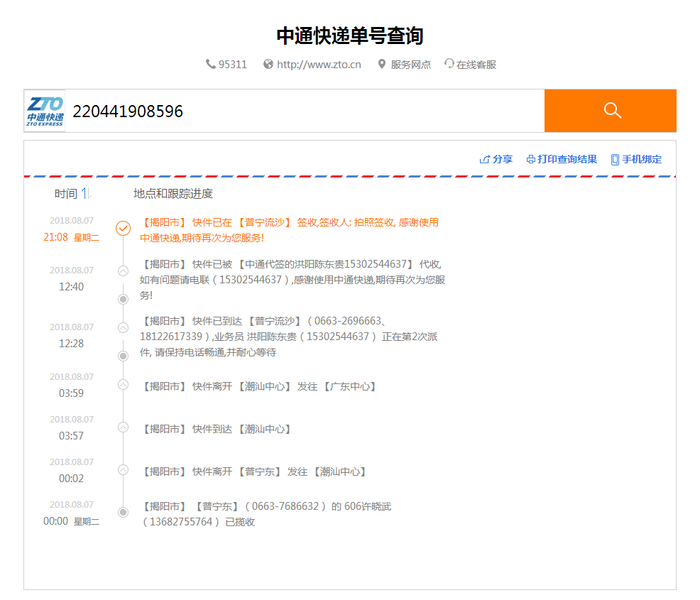
Task: Click the 00:00 星期二 timestamp
Action: point(72,521)
